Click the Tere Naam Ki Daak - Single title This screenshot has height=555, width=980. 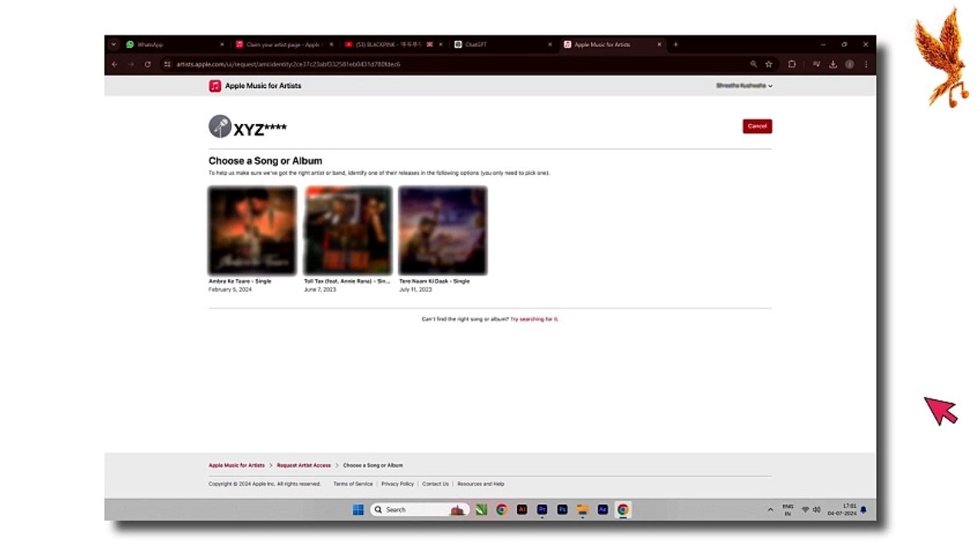pos(435,281)
